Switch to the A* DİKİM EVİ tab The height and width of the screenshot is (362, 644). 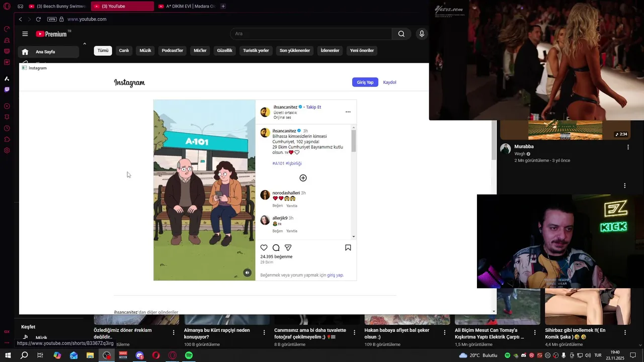click(186, 6)
